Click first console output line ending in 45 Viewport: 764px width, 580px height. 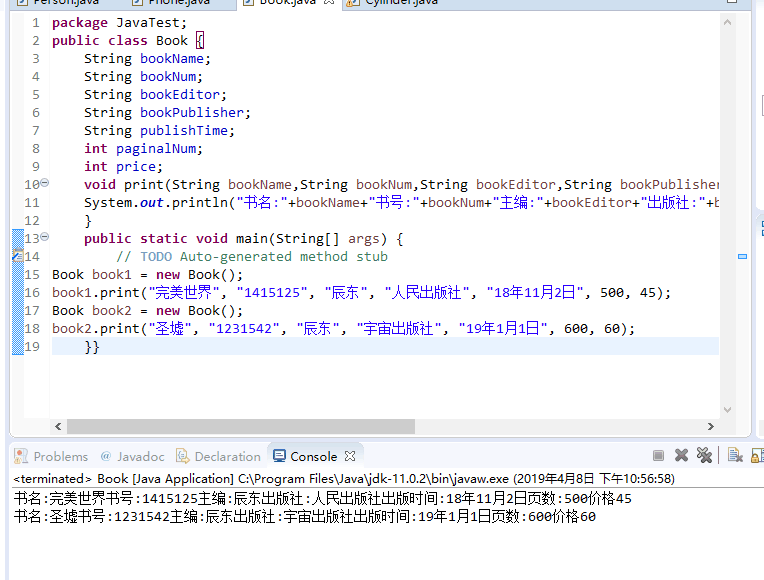click(323, 498)
